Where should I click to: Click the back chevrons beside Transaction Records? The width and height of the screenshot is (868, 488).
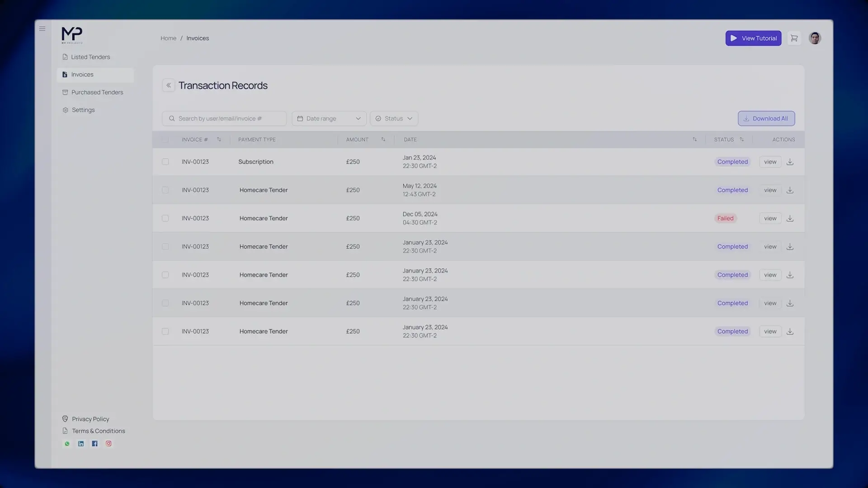pyautogui.click(x=169, y=85)
